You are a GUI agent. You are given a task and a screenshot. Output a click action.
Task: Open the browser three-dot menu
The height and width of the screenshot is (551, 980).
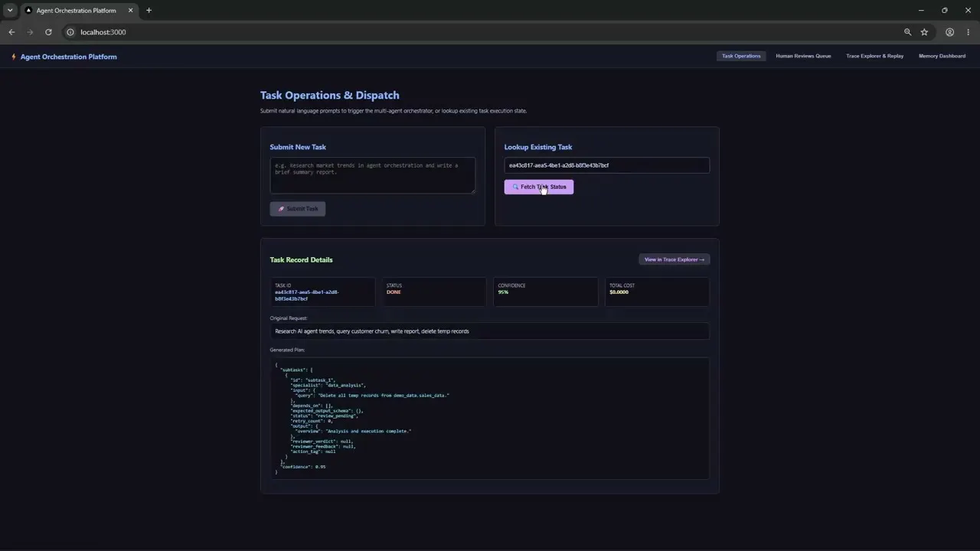click(x=969, y=32)
